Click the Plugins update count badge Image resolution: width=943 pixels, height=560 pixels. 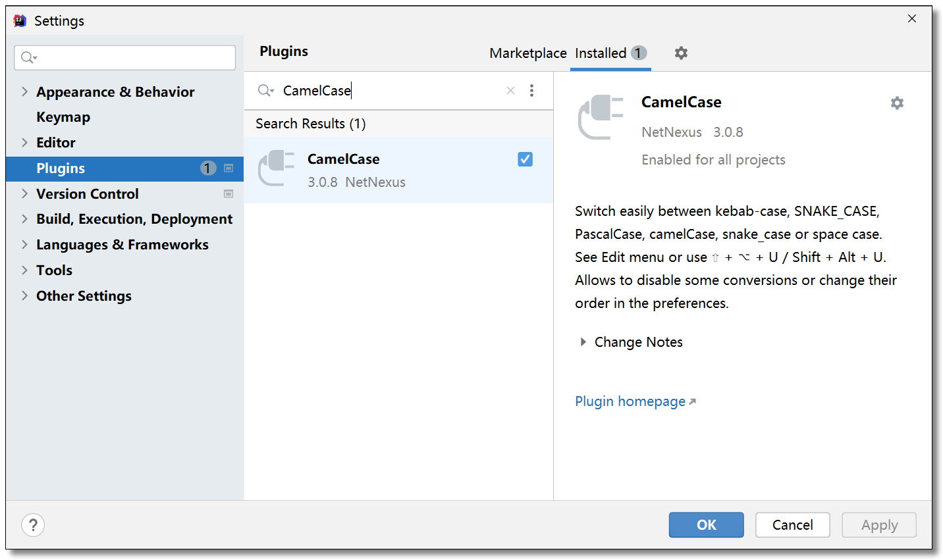click(x=208, y=168)
